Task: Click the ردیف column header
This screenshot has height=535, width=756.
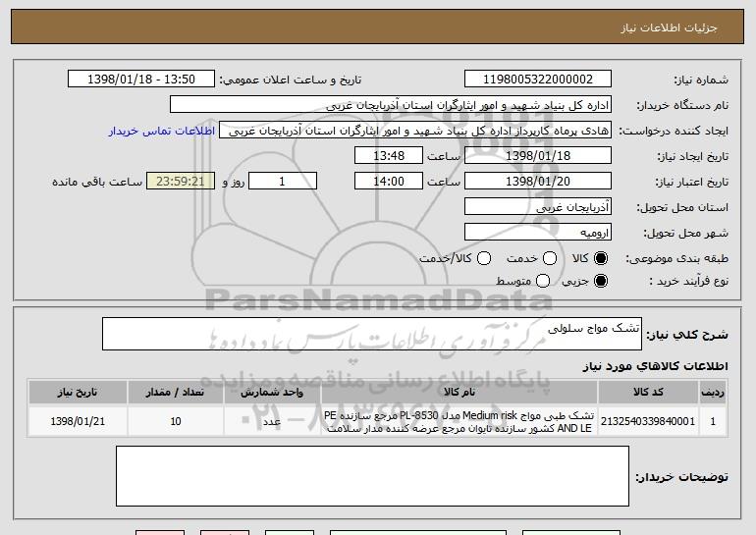Action: 713,392
